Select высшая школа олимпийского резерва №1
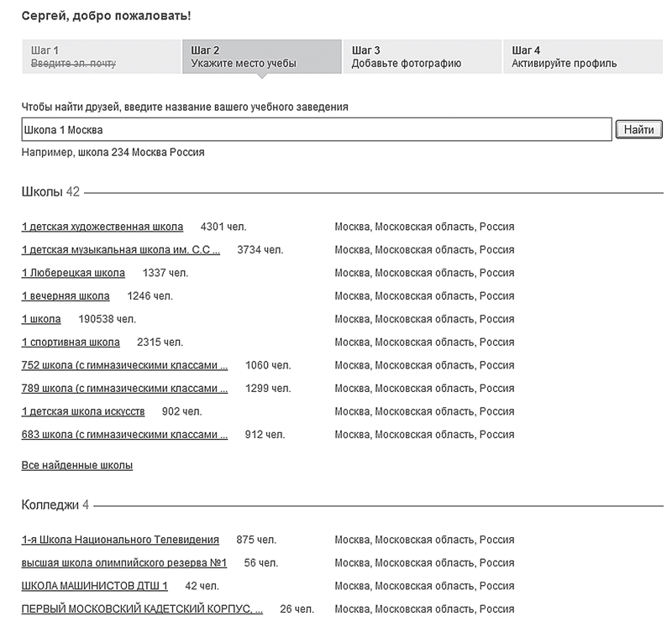 (x=124, y=563)
